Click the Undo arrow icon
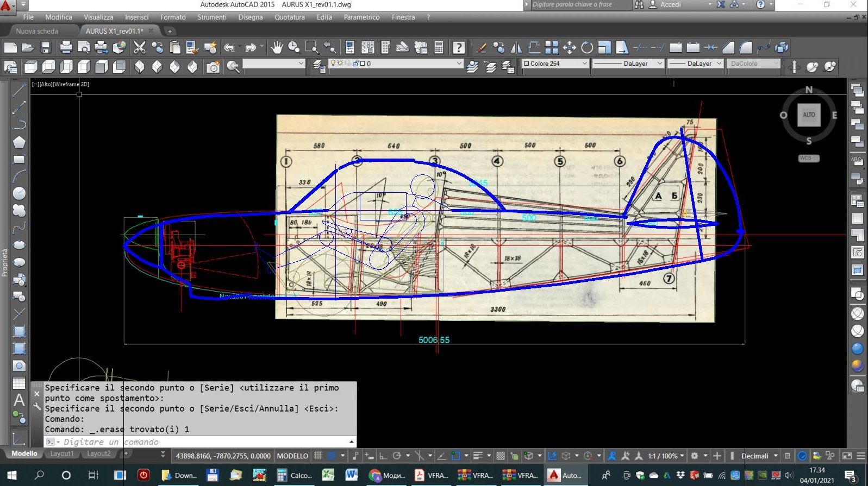 [229, 48]
